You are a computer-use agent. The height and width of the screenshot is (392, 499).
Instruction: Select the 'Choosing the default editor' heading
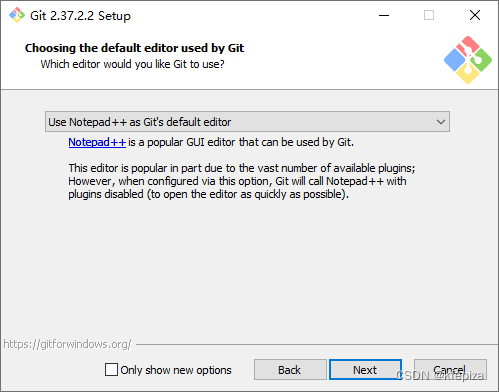(134, 48)
